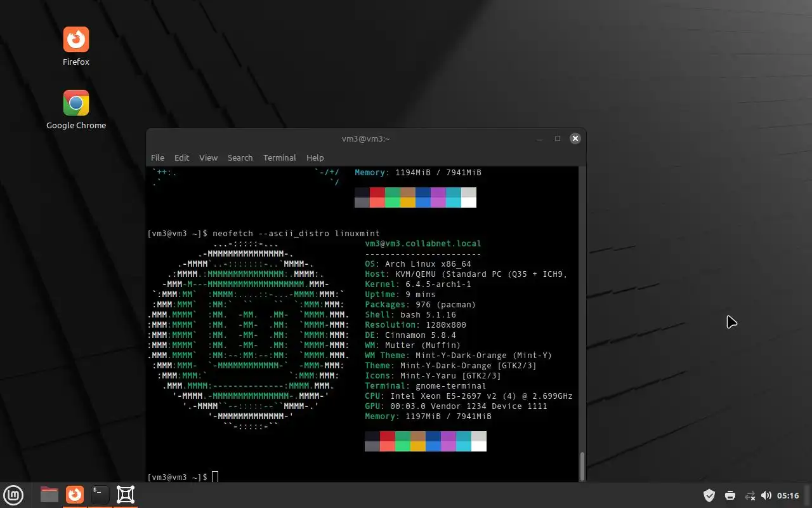812x508 pixels.
Task: Click the 'Resolution: 1280x800' line
Action: tap(416, 324)
